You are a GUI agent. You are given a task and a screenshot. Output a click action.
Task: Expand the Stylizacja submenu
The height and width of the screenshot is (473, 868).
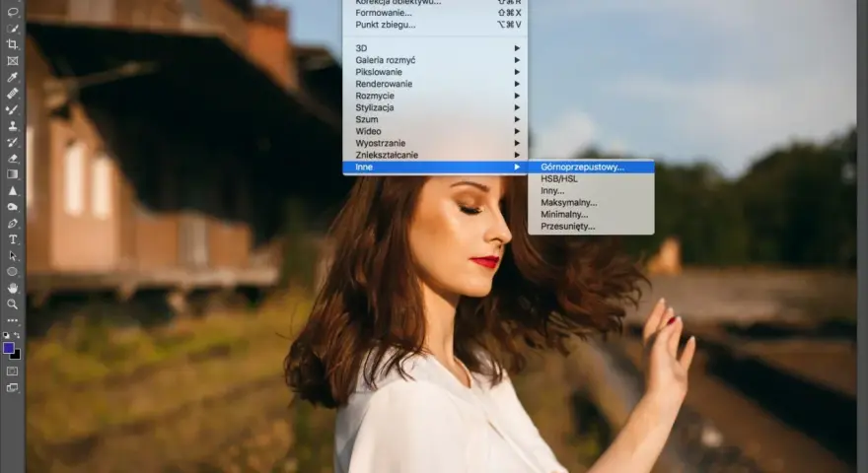(x=435, y=107)
